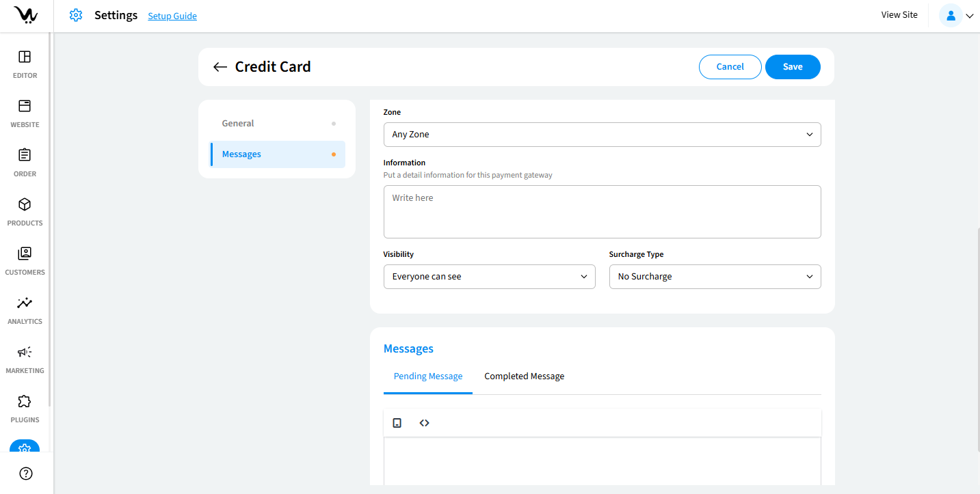
Task: Open the Products box icon
Action: [x=25, y=205]
